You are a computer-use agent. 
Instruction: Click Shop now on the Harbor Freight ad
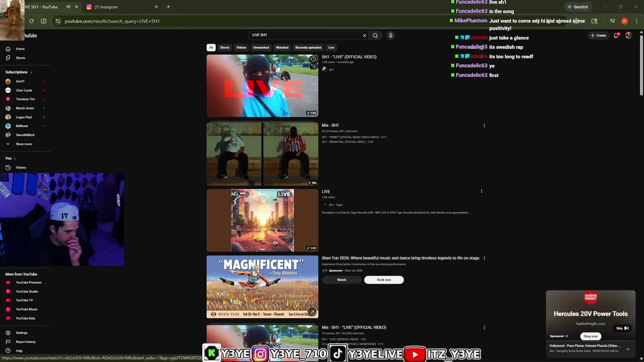coord(591,336)
